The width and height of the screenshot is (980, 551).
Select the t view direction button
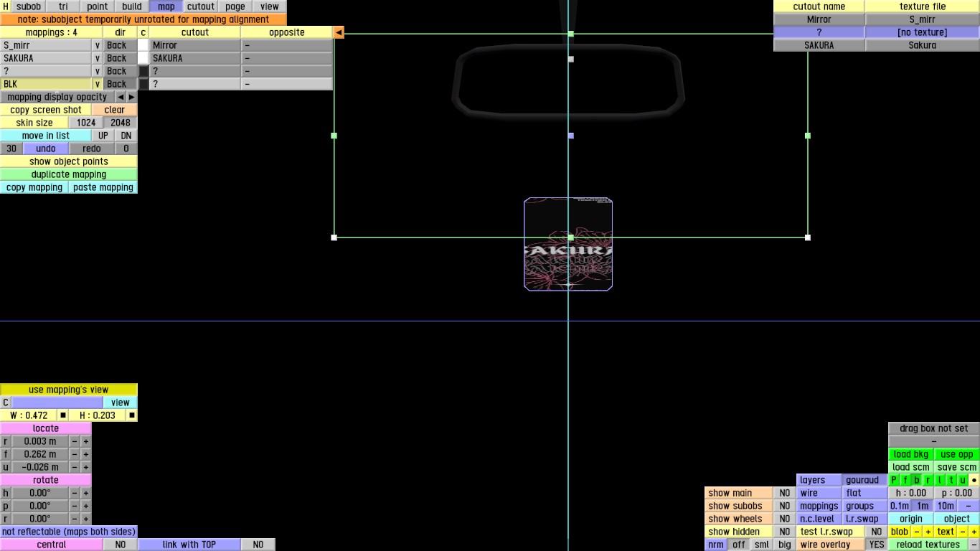point(951,480)
